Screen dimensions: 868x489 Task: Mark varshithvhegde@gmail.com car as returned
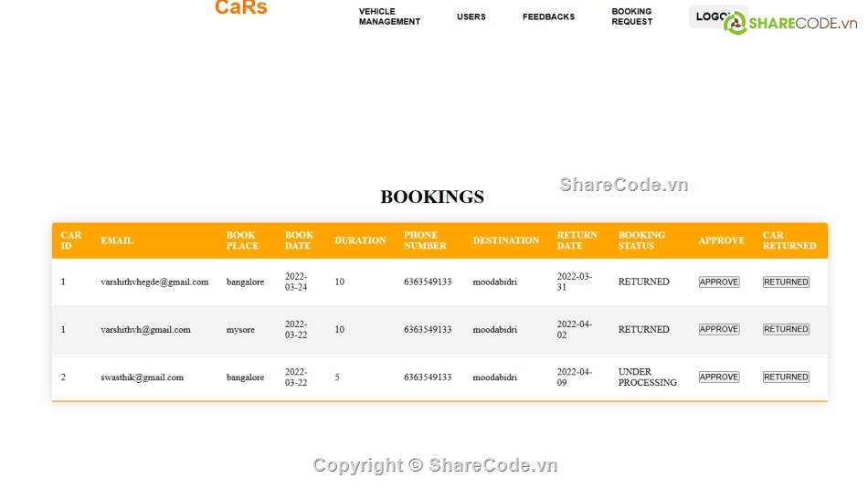click(786, 282)
